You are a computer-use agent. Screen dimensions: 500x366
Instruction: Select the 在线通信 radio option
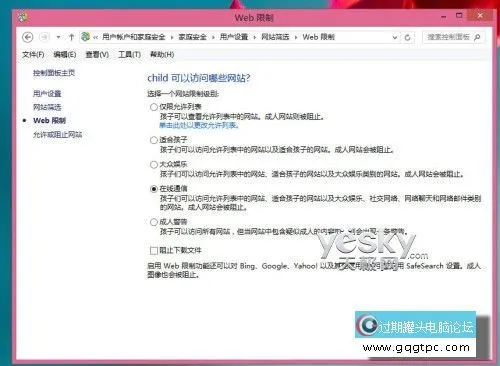154,189
